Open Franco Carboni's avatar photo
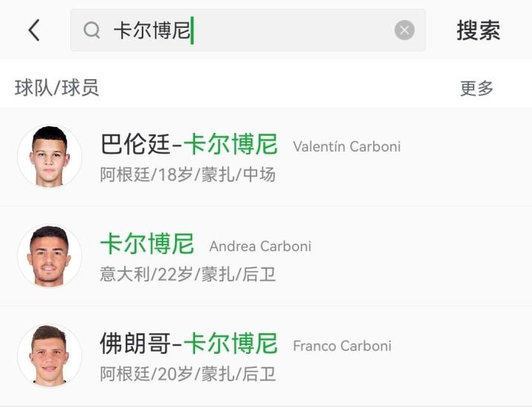 pos(50,355)
